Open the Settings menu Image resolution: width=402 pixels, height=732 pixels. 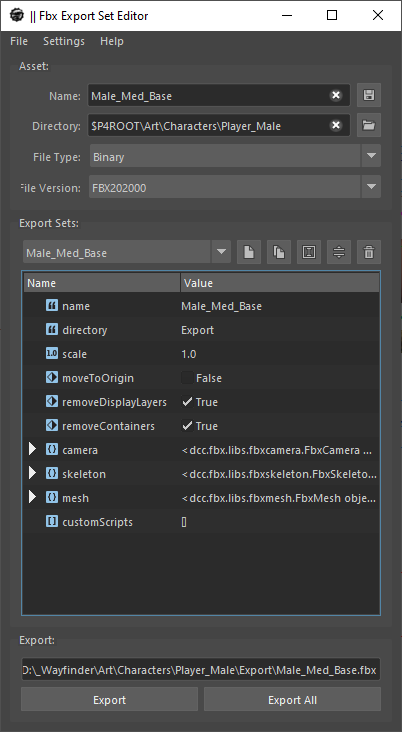64,41
